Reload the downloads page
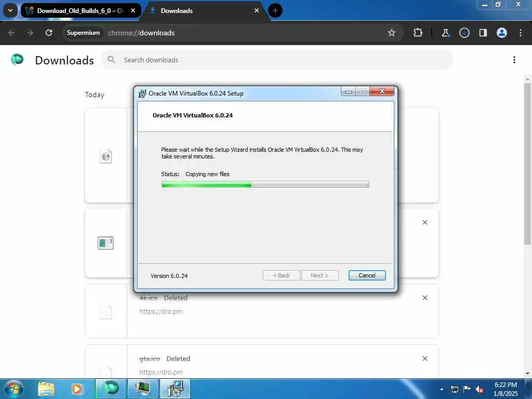 (49, 33)
